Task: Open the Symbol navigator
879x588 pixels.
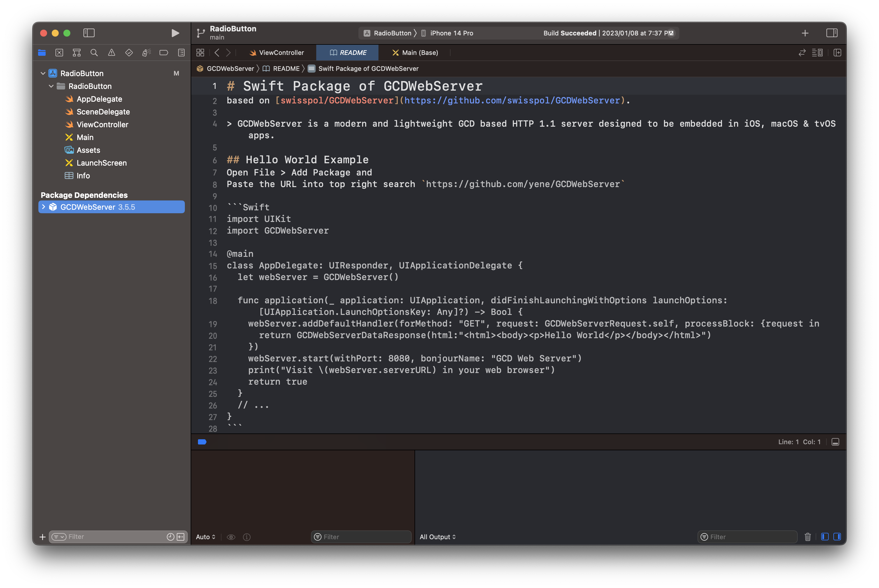Action: (x=76, y=53)
